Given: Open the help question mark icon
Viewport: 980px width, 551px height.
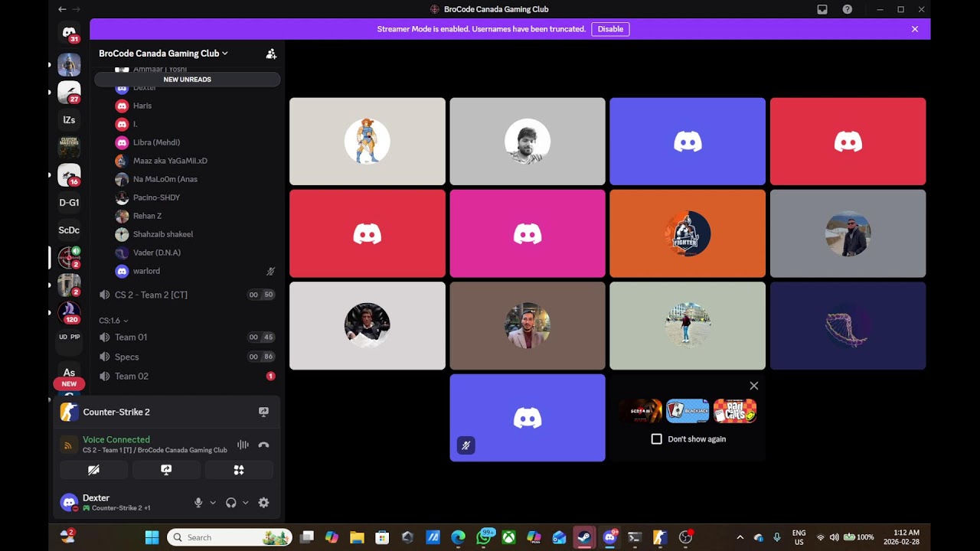Looking at the screenshot, I should pos(848,9).
